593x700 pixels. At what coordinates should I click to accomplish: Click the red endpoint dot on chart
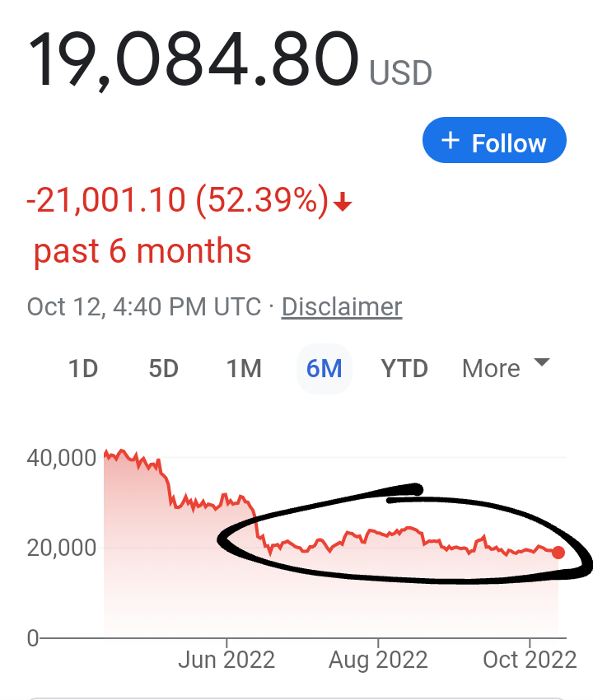coord(558,552)
